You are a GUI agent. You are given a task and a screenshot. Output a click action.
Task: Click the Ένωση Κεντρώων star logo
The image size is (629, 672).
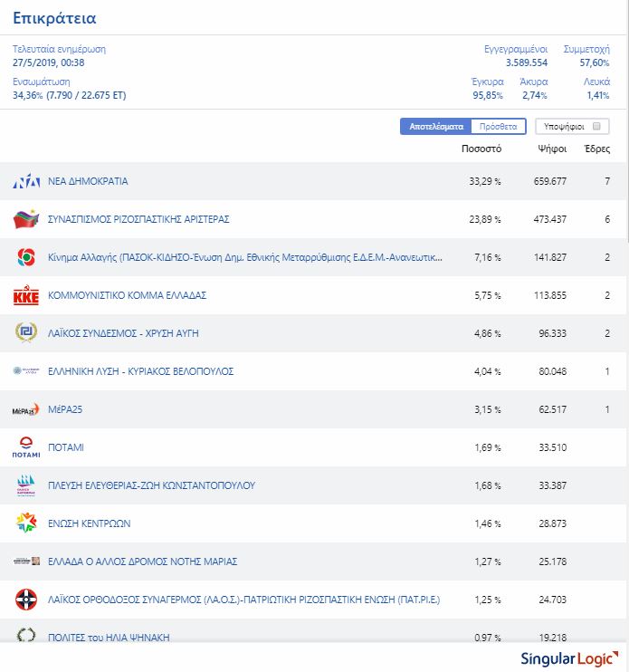(25, 523)
